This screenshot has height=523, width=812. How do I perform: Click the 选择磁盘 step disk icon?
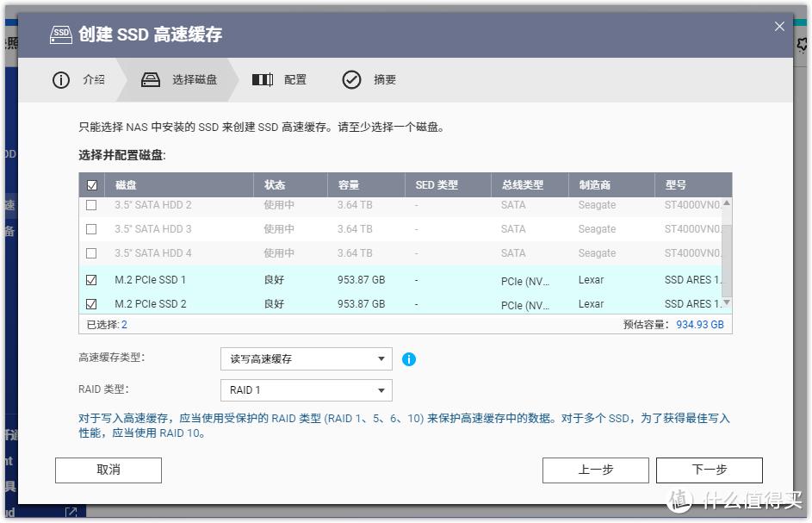150,79
